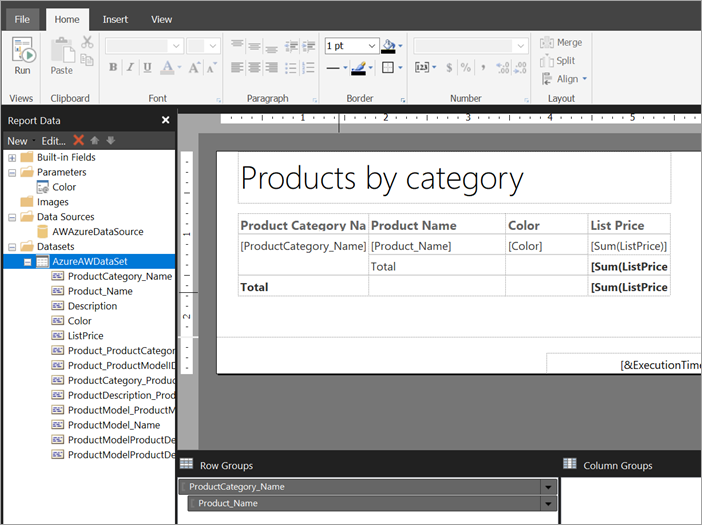Open the File tab
The image size is (702, 525).
coord(22,20)
